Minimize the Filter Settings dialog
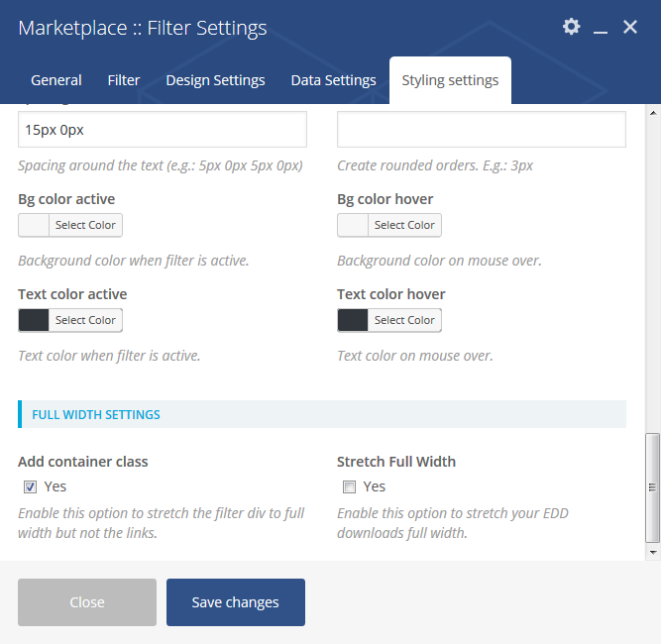 601,28
